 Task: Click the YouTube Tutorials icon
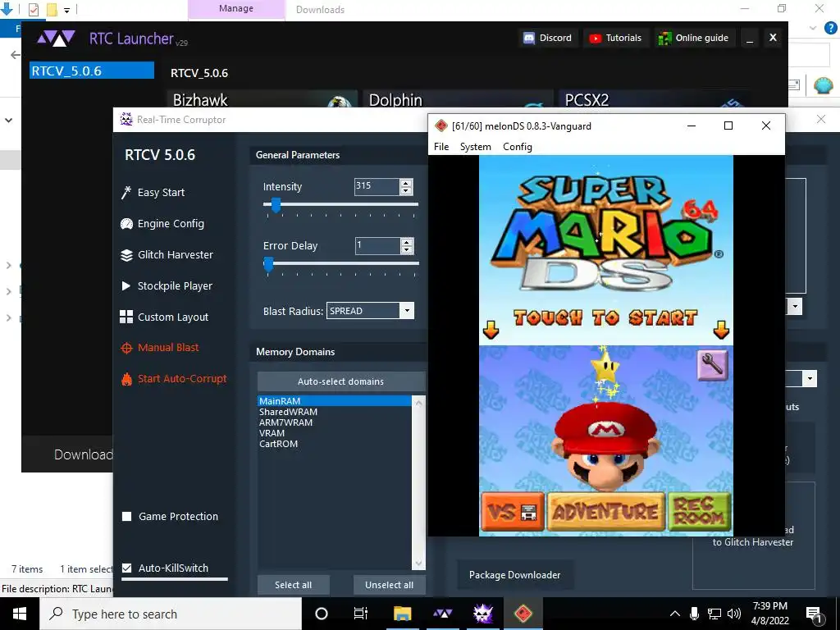pyautogui.click(x=595, y=38)
